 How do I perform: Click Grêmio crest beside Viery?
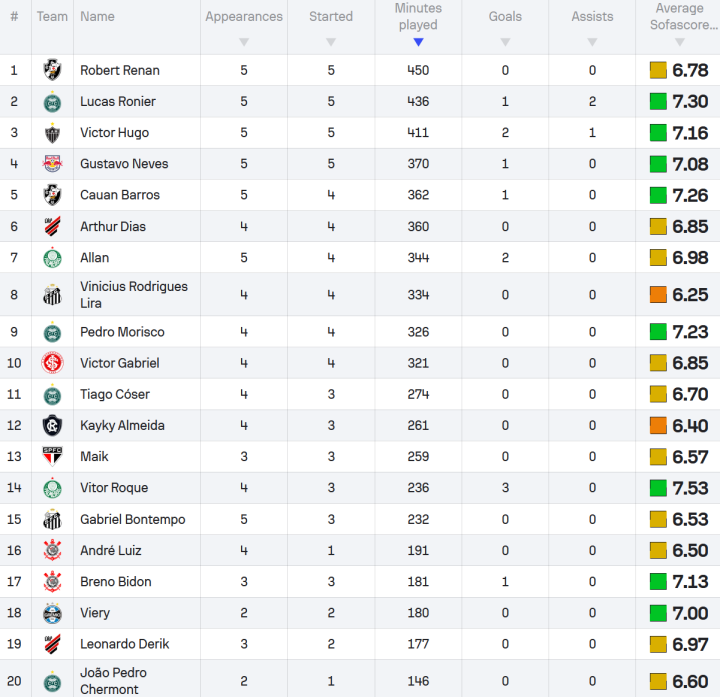click(x=52, y=613)
